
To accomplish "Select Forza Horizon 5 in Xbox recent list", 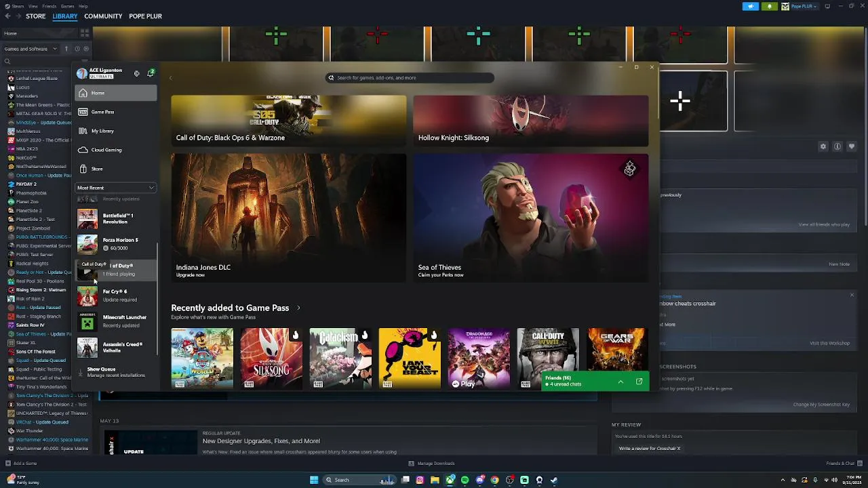I will pyautogui.click(x=116, y=244).
